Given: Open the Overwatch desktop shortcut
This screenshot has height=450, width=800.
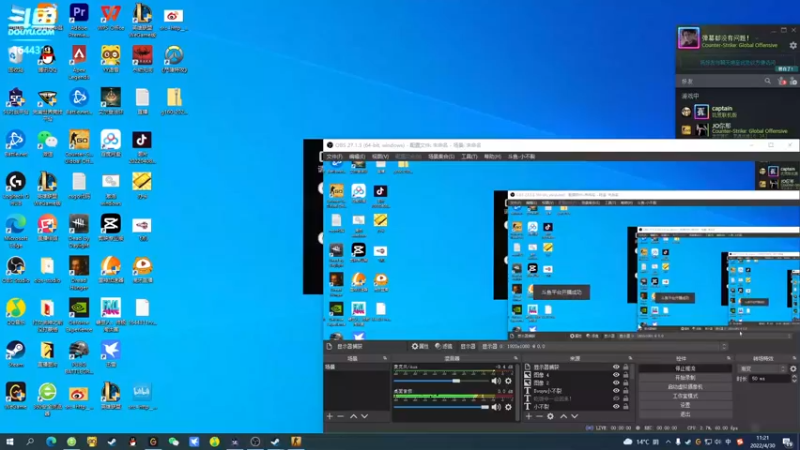Looking at the screenshot, I should (174, 60).
